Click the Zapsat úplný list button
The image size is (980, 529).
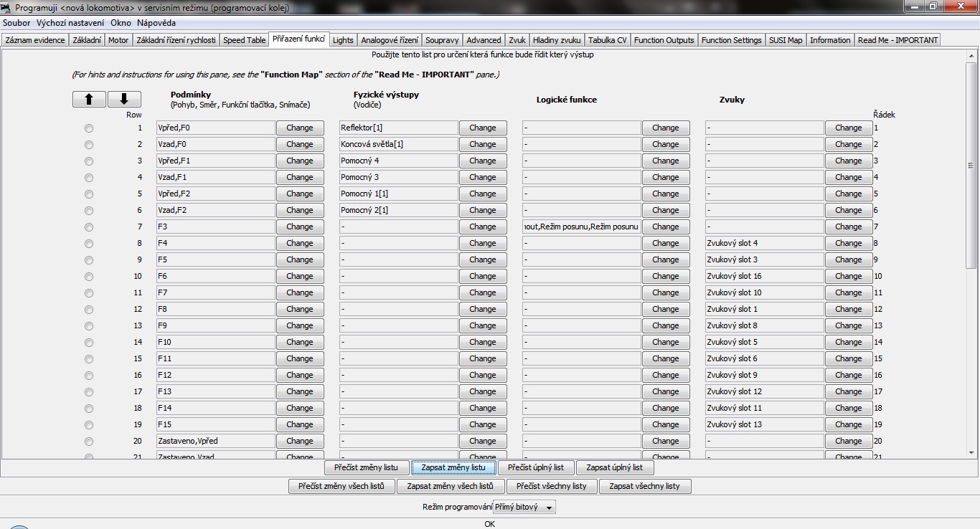(x=614, y=468)
